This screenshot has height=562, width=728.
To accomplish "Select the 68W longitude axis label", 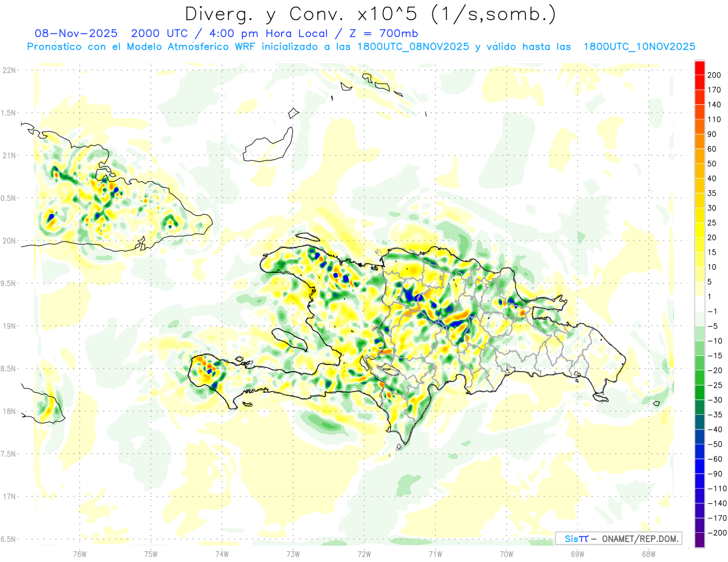I will pos(648,554).
